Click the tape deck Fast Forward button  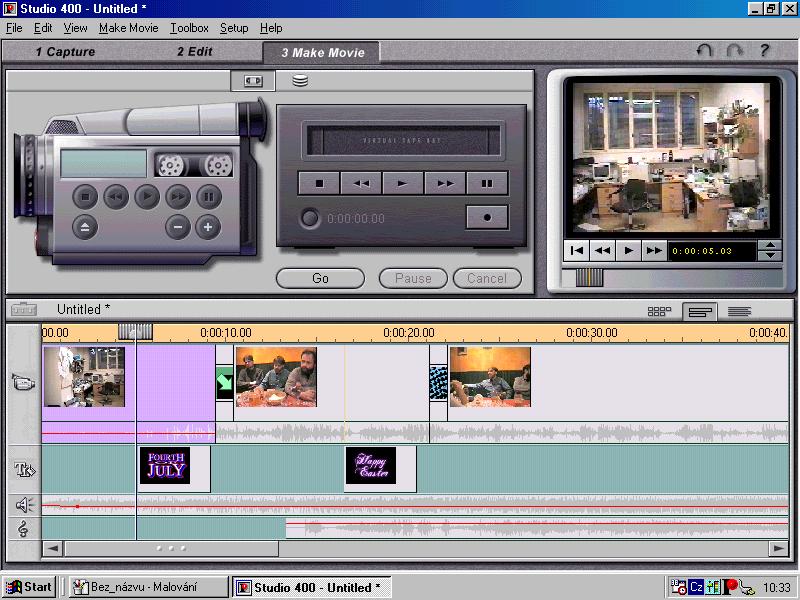(445, 183)
